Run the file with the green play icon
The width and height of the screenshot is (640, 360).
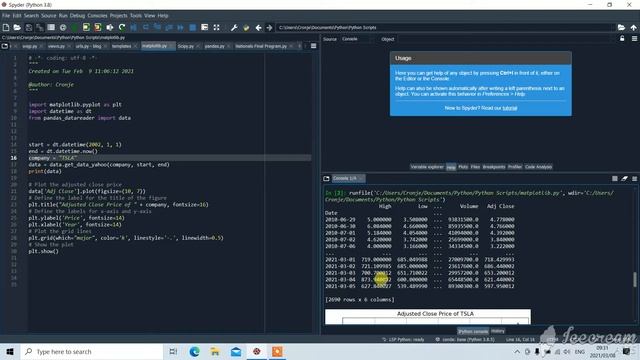click(75, 27)
